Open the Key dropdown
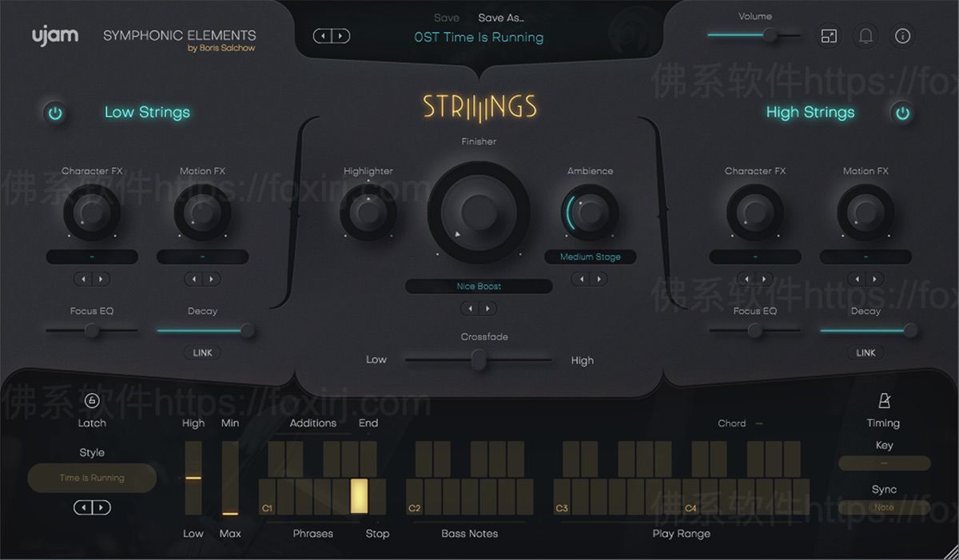 click(x=884, y=463)
